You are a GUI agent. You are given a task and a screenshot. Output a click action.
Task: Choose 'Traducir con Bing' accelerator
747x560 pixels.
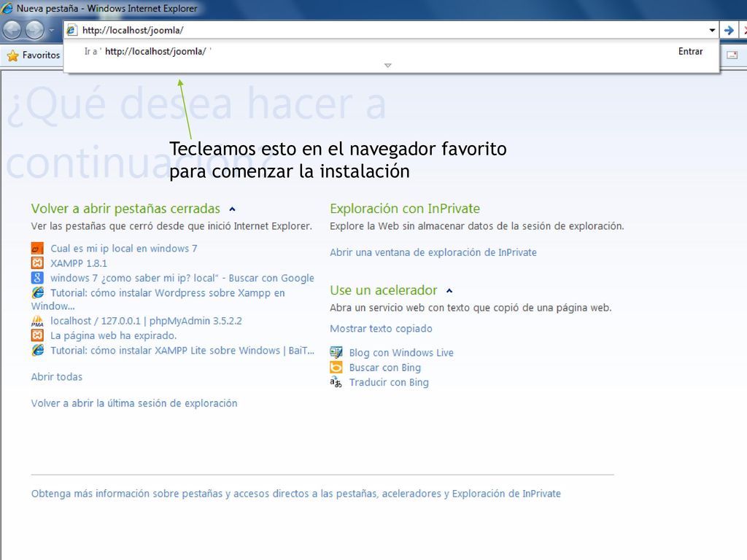389,382
